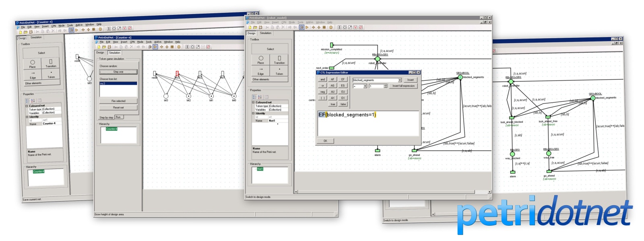Click into the CTL expression text area
The image size is (644, 241).
pos(368,124)
